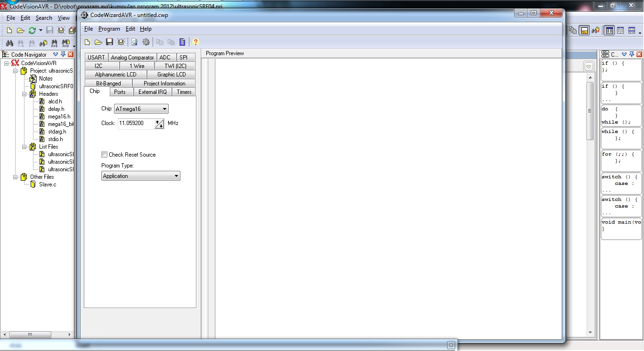Collapse the Project ultrasonicS tree node
The image size is (644, 351).
pyautogui.click(x=16, y=71)
